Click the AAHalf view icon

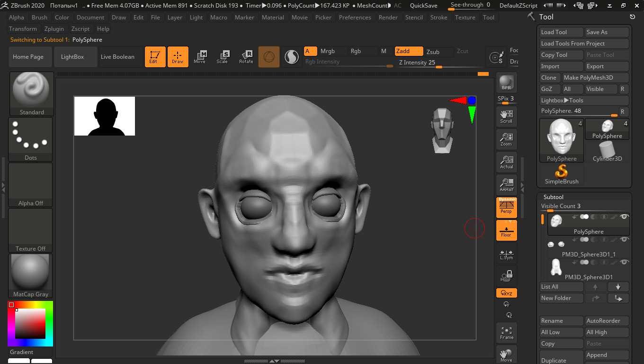pos(506,185)
